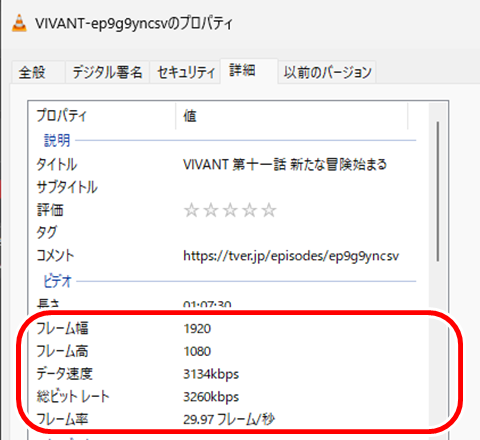
Task: Select the 総ビットレート row
Action: tap(227, 397)
